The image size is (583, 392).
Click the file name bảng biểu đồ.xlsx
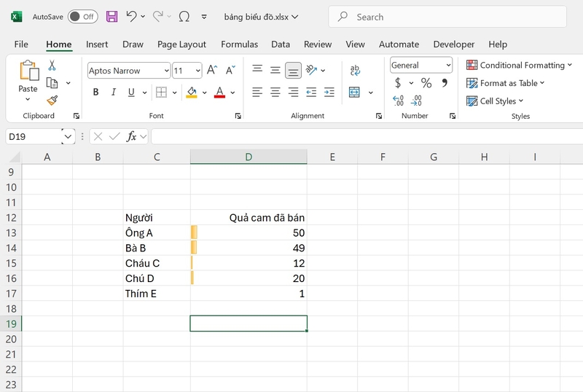[257, 17]
